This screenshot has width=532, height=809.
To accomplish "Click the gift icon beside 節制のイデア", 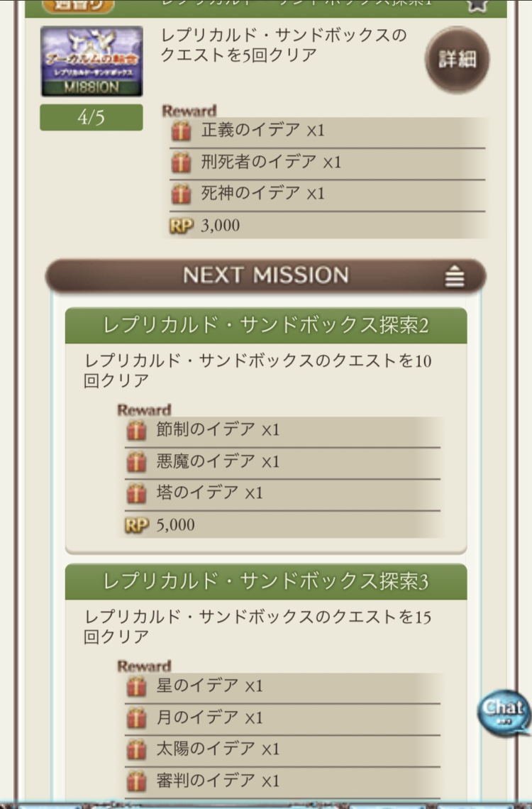I will coord(137,430).
